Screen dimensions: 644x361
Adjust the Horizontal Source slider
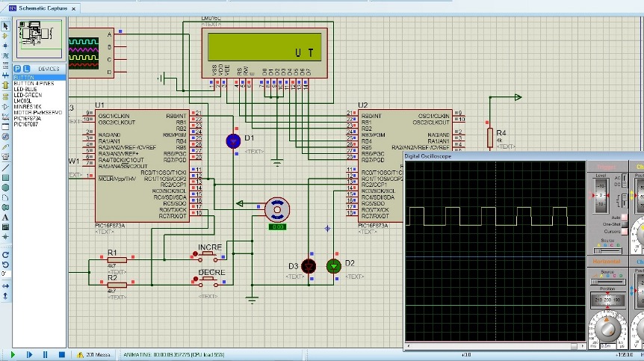click(608, 282)
